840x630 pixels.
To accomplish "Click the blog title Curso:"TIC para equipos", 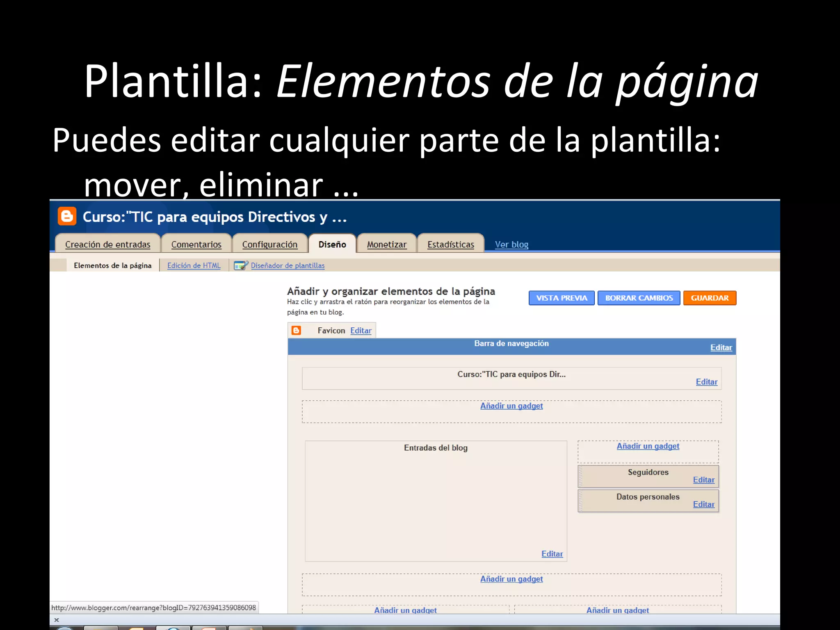I will 215,217.
